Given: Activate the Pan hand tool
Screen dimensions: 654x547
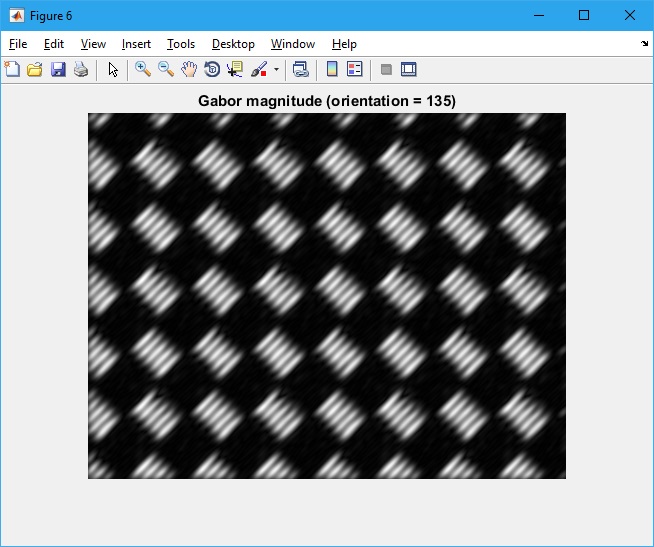Looking at the screenshot, I should tap(189, 70).
